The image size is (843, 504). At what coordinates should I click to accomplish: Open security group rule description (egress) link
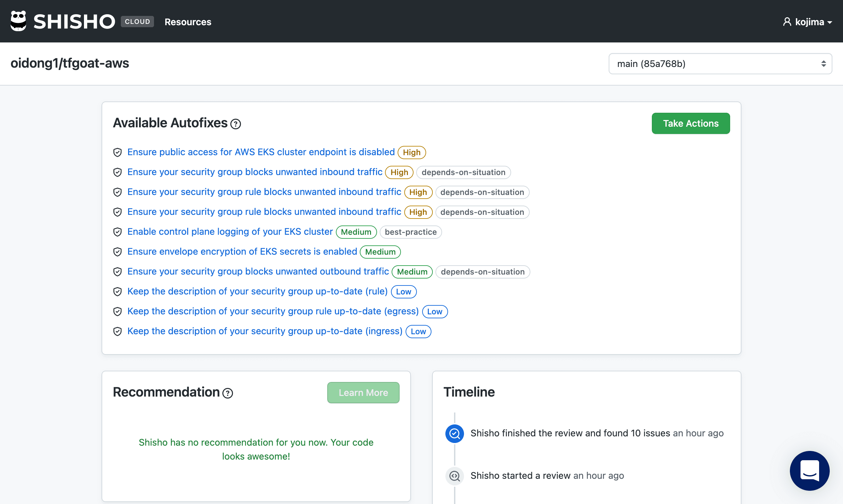(272, 311)
